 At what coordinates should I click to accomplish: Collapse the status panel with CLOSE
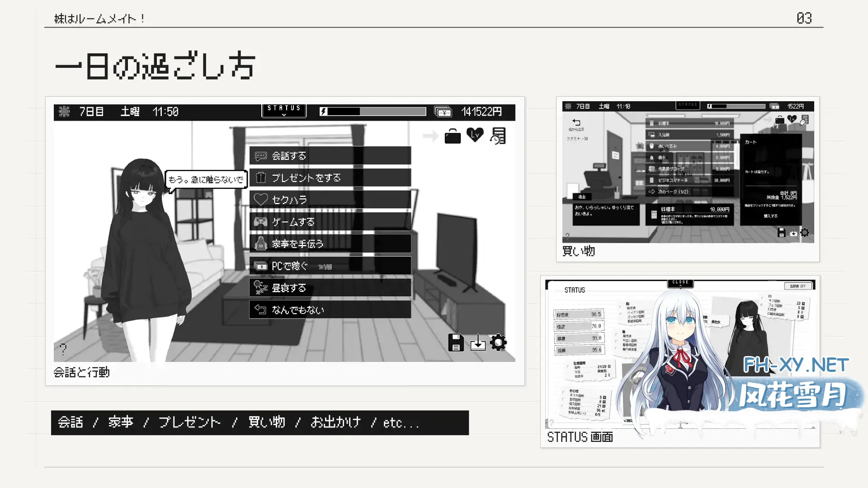(680, 283)
